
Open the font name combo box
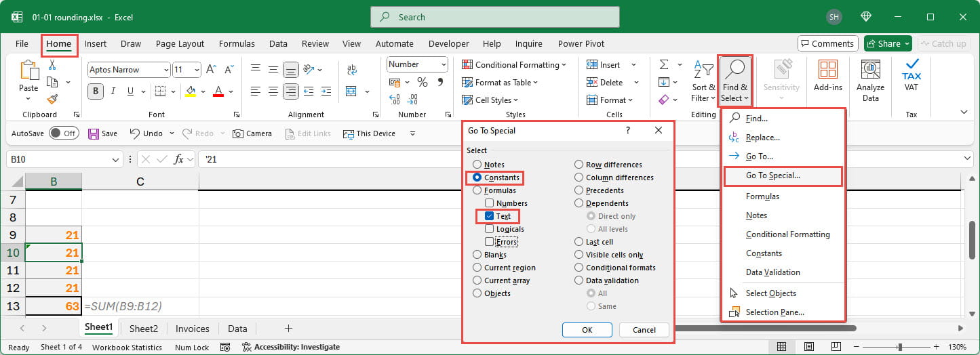click(129, 70)
